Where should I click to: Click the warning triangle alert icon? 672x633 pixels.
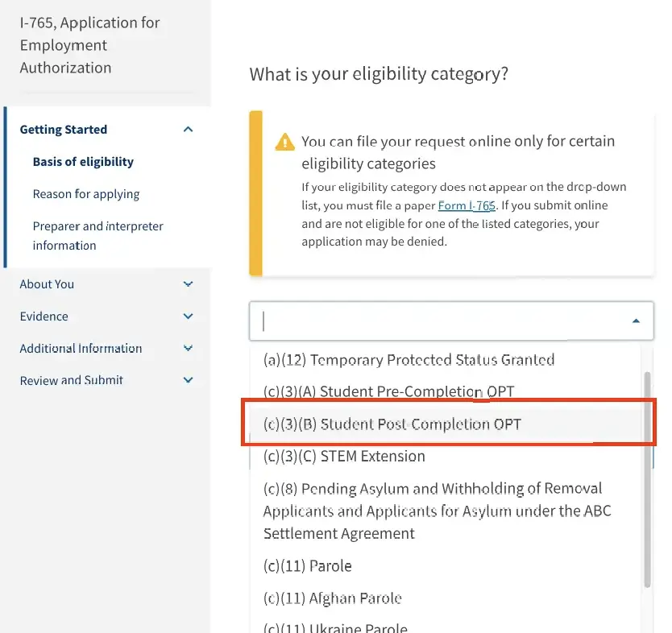[284, 142]
